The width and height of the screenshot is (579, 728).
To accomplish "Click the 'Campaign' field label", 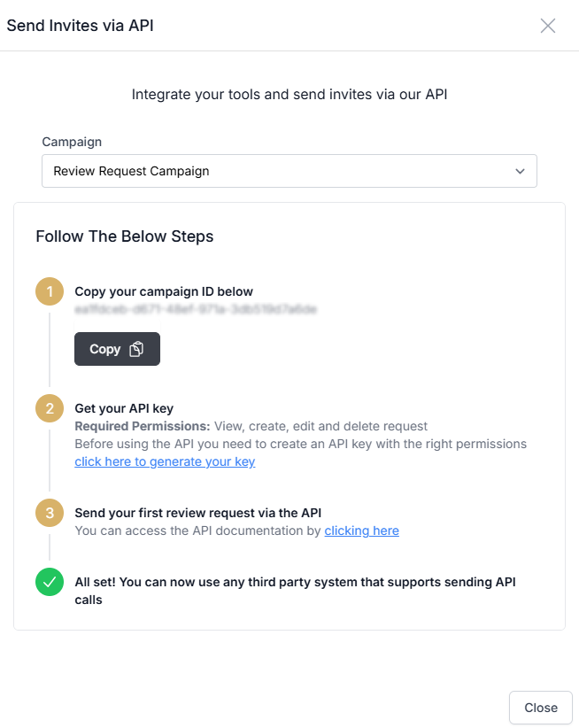I will tap(72, 142).
